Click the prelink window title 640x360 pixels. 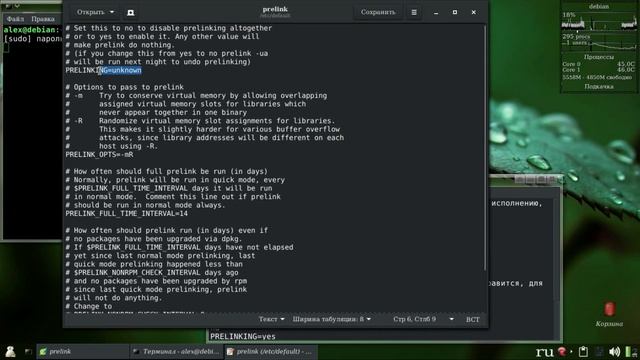tap(275, 9)
